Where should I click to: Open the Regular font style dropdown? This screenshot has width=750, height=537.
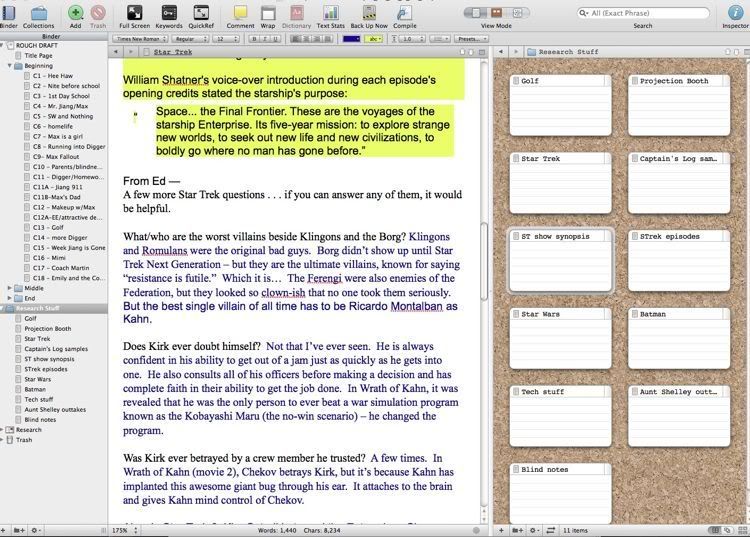[x=191, y=39]
